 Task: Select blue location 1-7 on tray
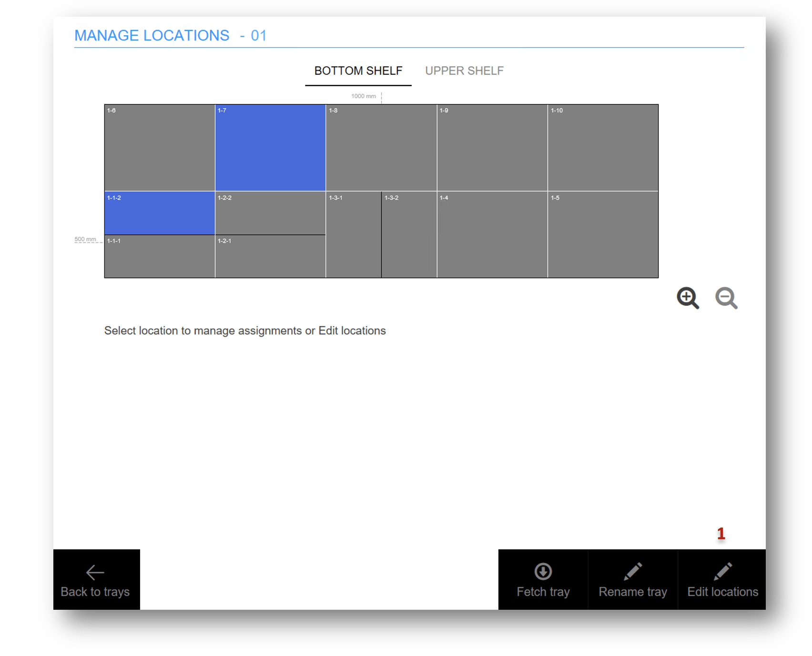(270, 148)
